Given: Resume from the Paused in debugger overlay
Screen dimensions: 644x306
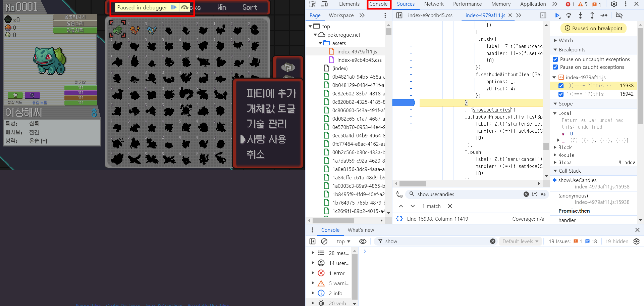Looking at the screenshot, I should pos(174,7).
